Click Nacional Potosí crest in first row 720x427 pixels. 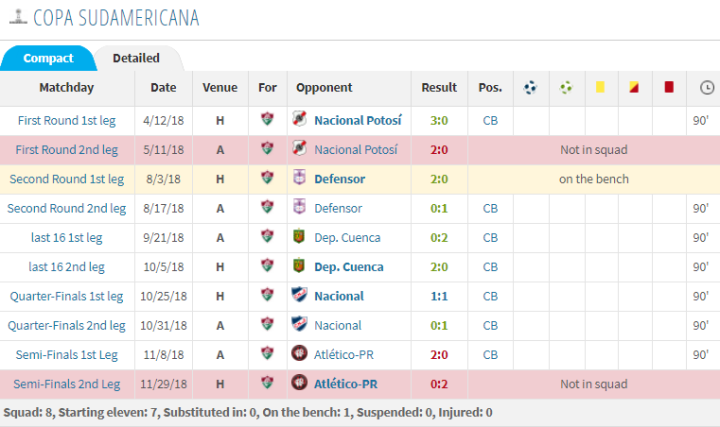[x=299, y=120]
